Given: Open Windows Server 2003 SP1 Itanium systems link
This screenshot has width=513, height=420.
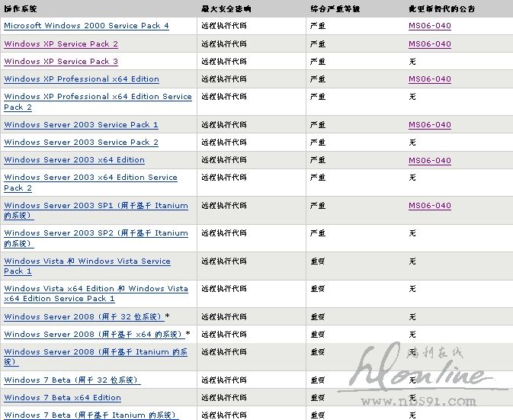Looking at the screenshot, I should (x=96, y=210).
